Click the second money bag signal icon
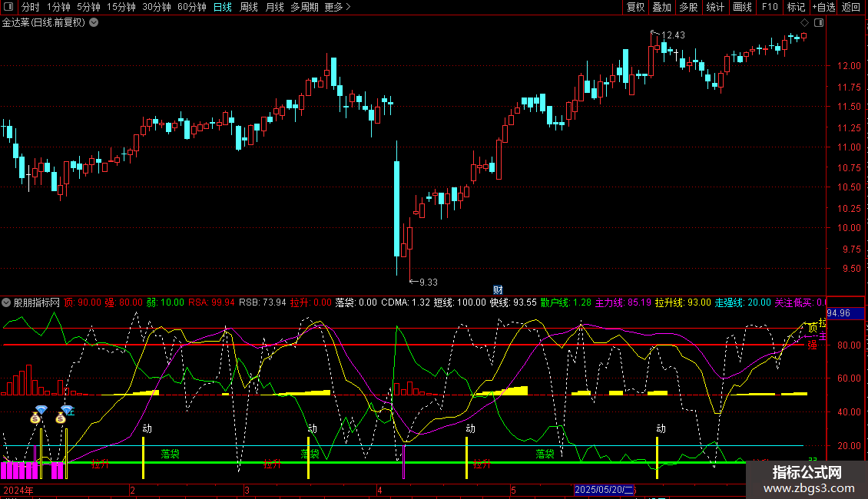This screenshot has width=868, height=499. [61, 419]
